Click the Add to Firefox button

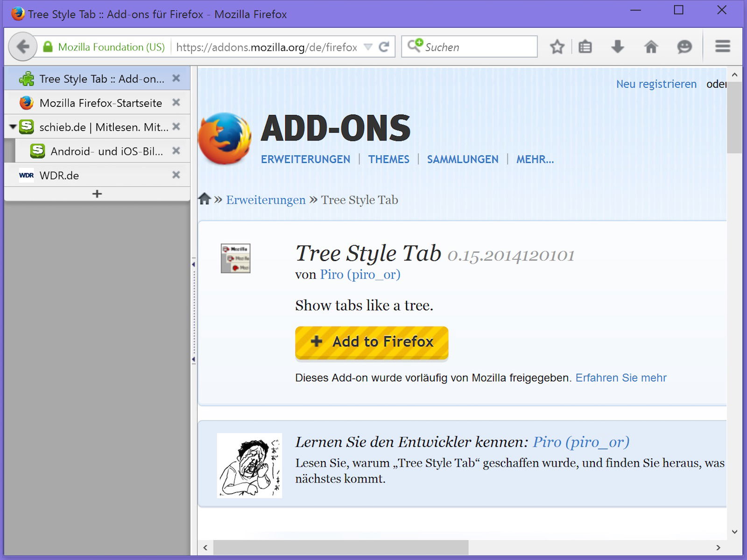point(372,343)
